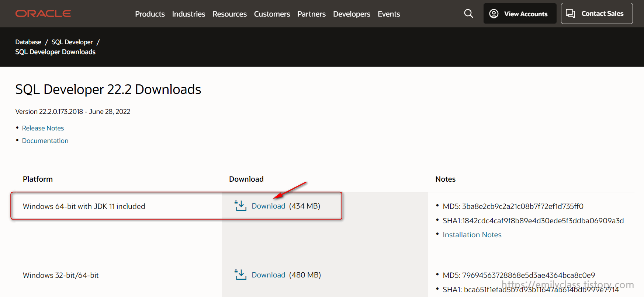The image size is (644, 297).
Task: Click the download icon in the 434 MB row
Action: pyautogui.click(x=240, y=206)
